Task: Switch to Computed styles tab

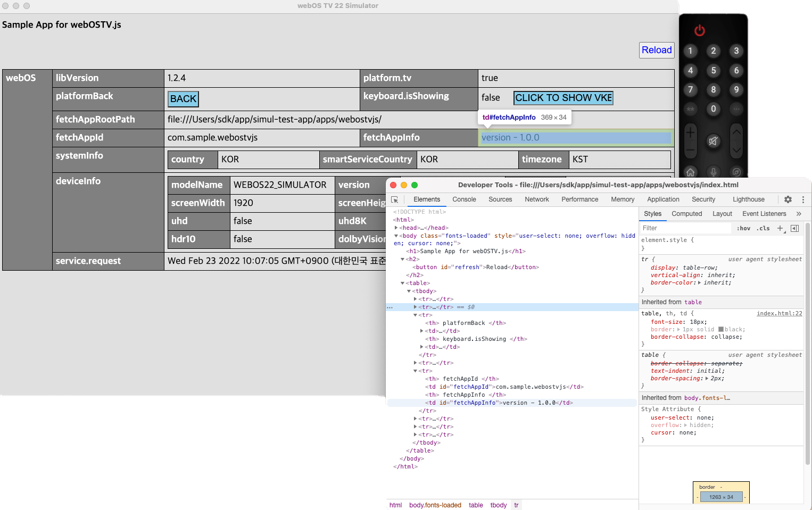Action: pos(686,214)
